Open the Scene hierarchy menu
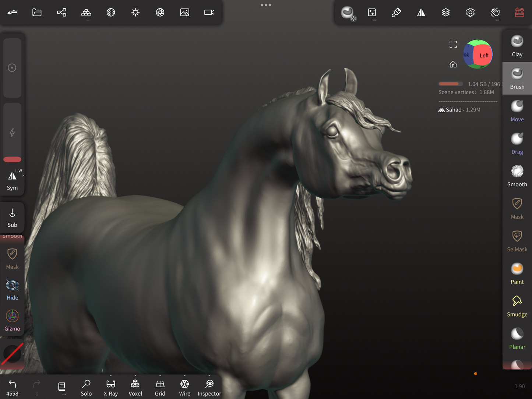The width and height of the screenshot is (532, 399). 61,13
